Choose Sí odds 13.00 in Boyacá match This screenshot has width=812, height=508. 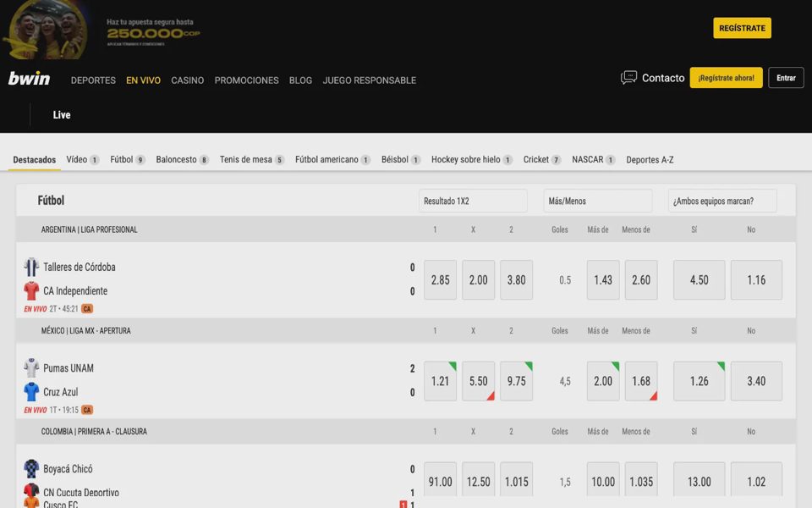point(700,481)
